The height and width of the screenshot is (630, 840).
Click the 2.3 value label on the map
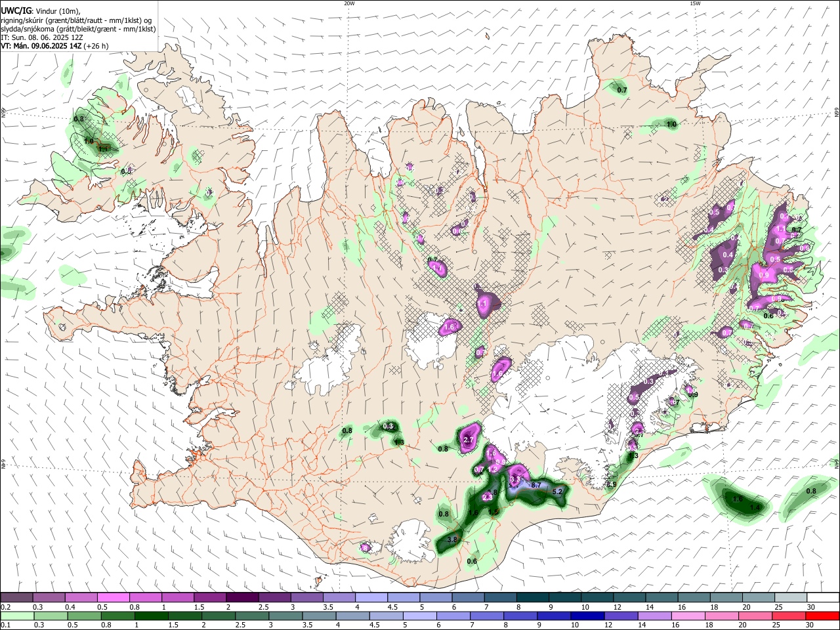[x=488, y=497]
